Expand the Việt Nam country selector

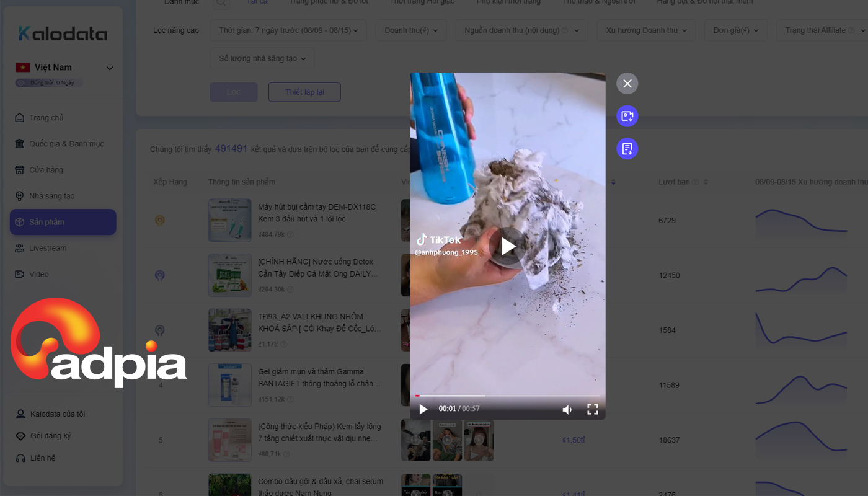64,68
